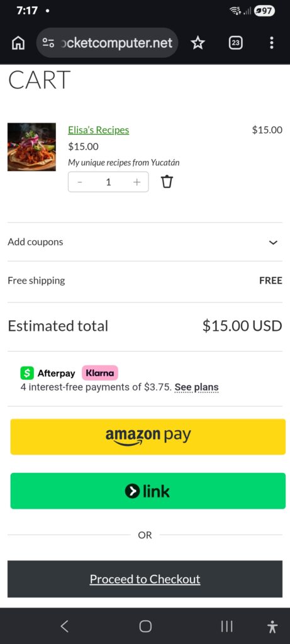Expand the Add coupons section
This screenshot has height=644, width=290.
click(145, 242)
